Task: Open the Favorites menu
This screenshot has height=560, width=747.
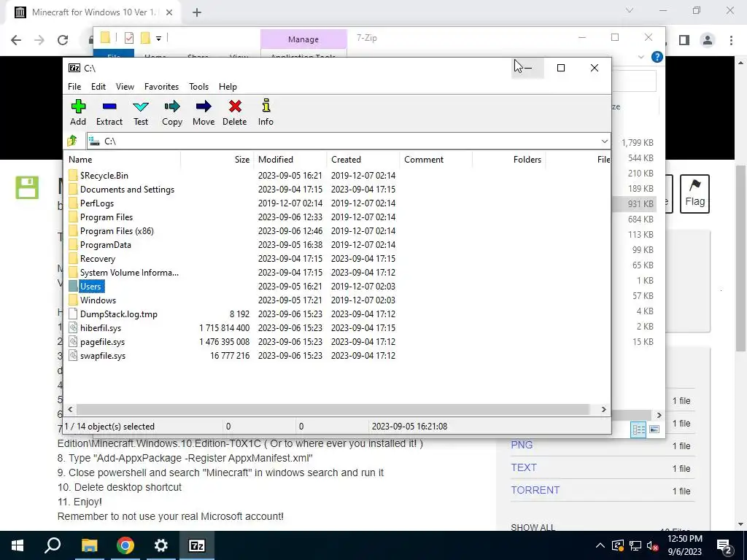Action: 161,87
